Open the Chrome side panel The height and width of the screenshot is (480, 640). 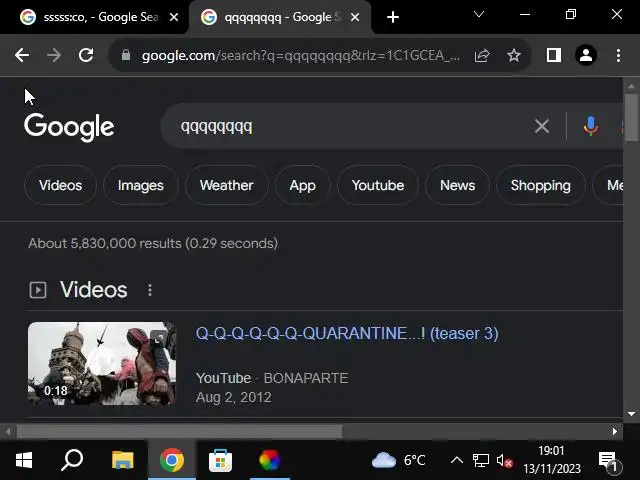point(553,55)
